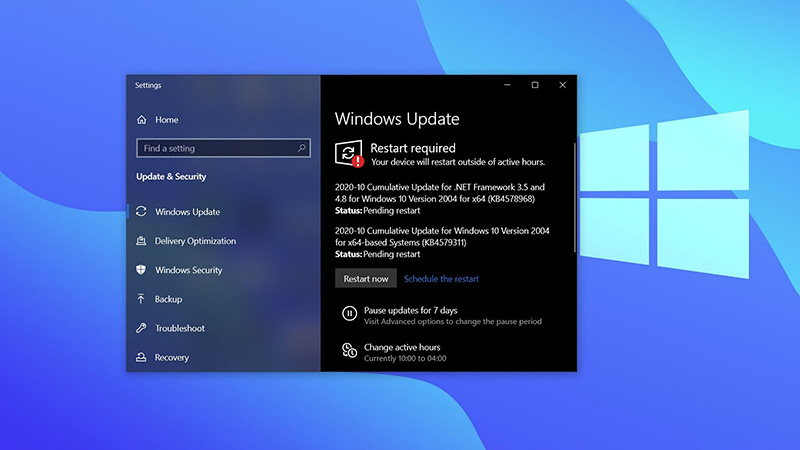Maximize the Settings window

(535, 85)
